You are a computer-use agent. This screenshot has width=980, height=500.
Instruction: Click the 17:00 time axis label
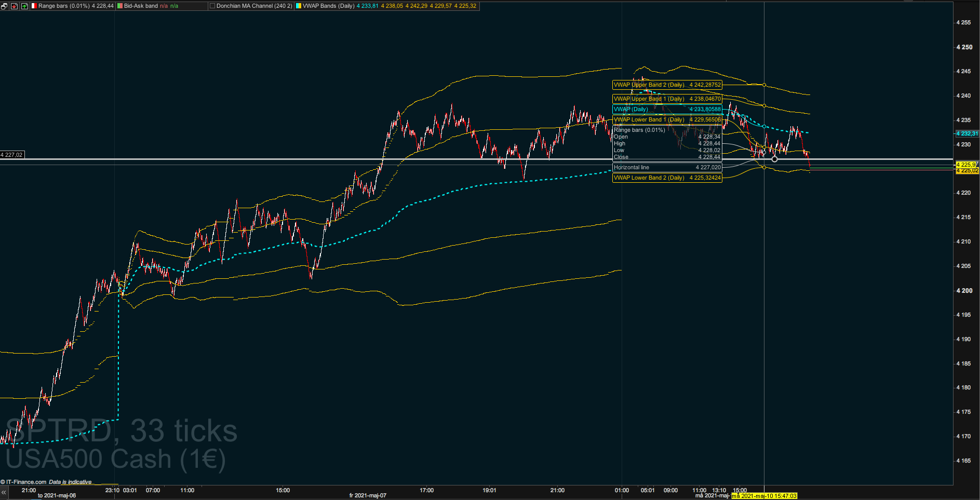(x=426, y=490)
